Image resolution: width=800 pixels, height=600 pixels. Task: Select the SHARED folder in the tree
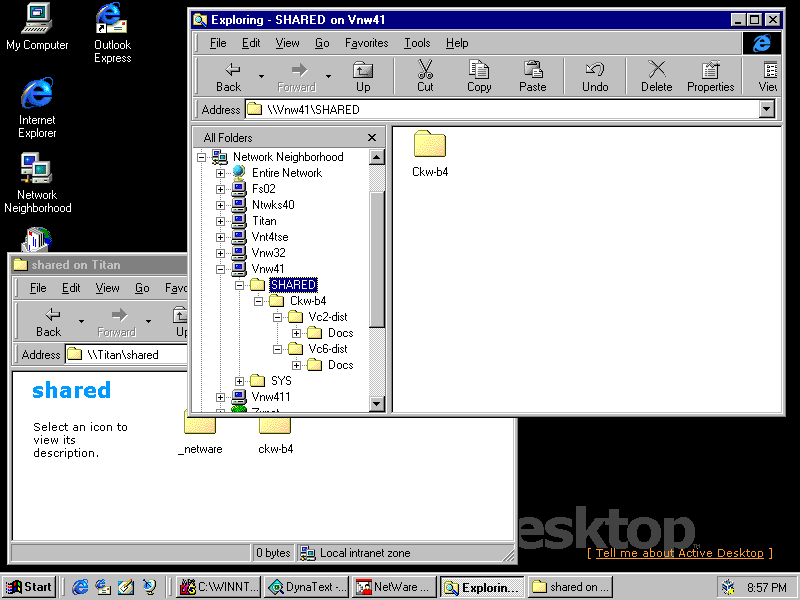(293, 285)
